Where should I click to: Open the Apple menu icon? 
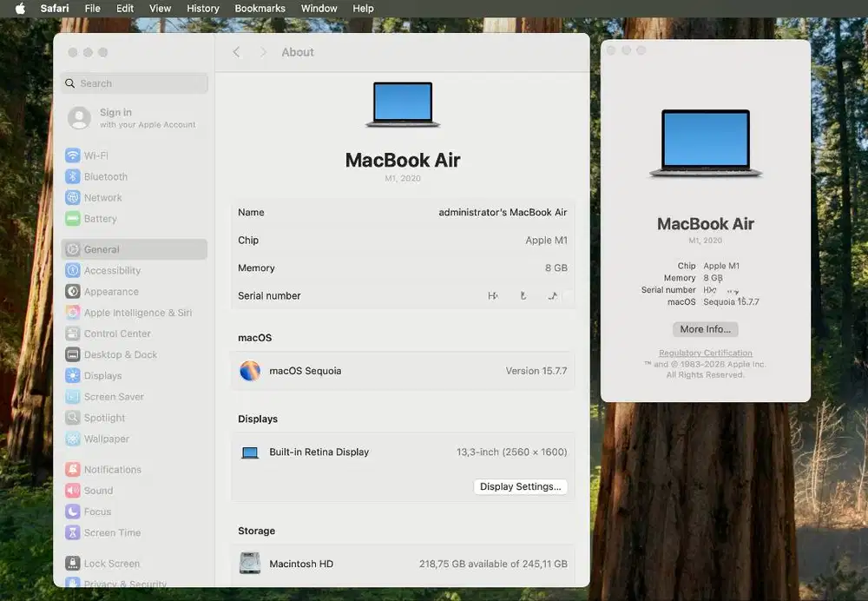coord(20,9)
